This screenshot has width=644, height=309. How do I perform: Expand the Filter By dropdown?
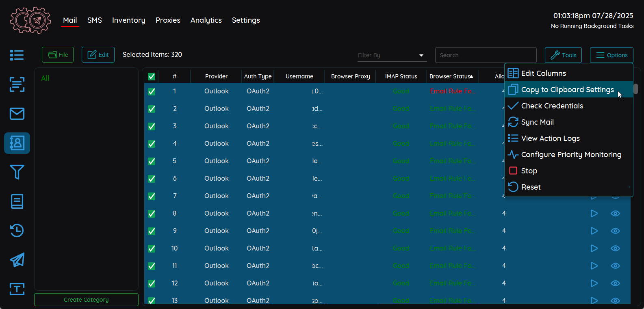click(x=392, y=55)
